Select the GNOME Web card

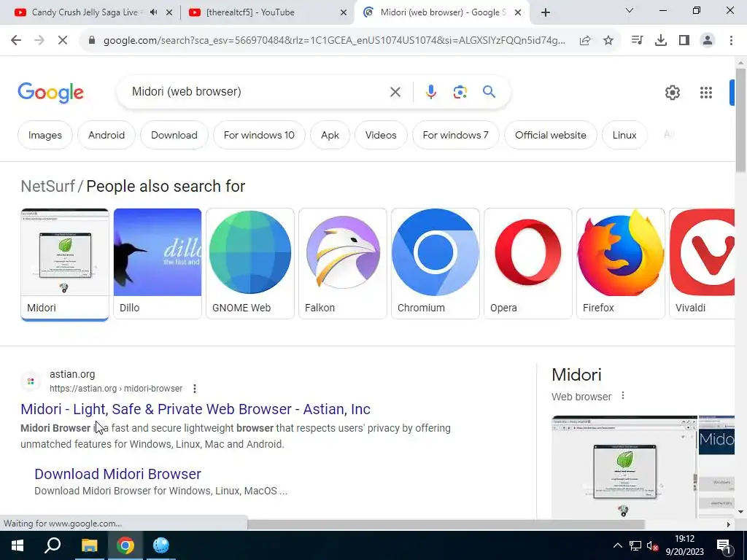[250, 263]
